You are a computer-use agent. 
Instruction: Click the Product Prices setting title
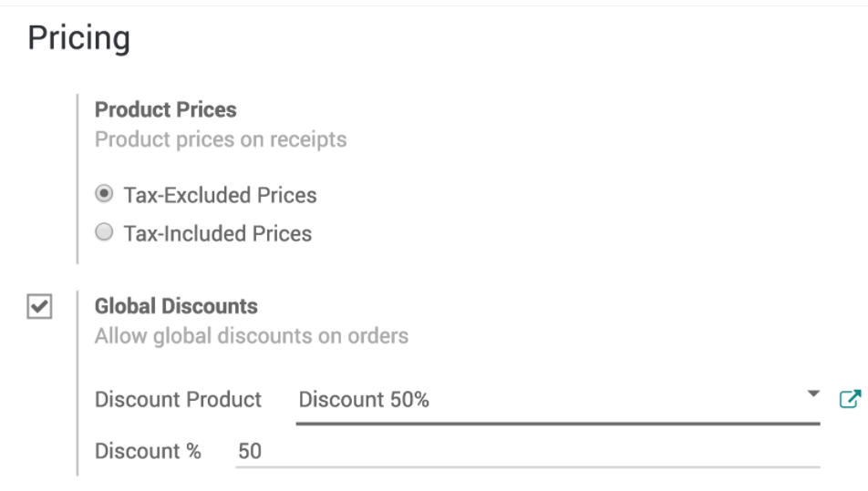(166, 110)
